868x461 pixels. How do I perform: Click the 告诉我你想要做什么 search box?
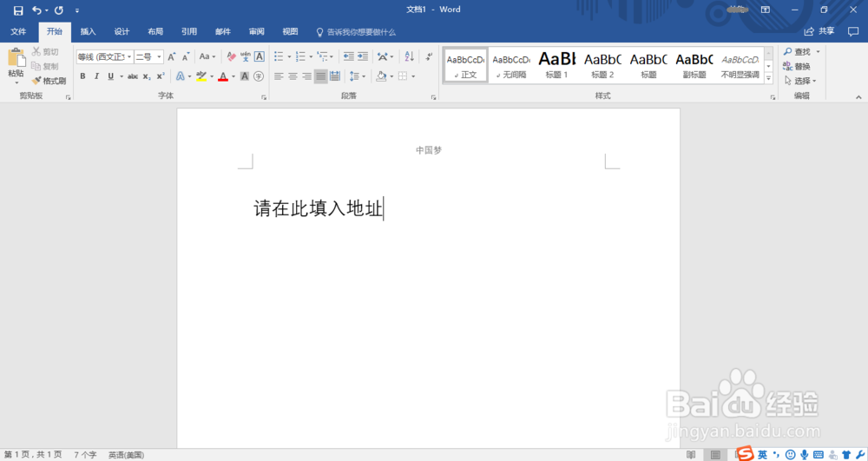click(356, 32)
